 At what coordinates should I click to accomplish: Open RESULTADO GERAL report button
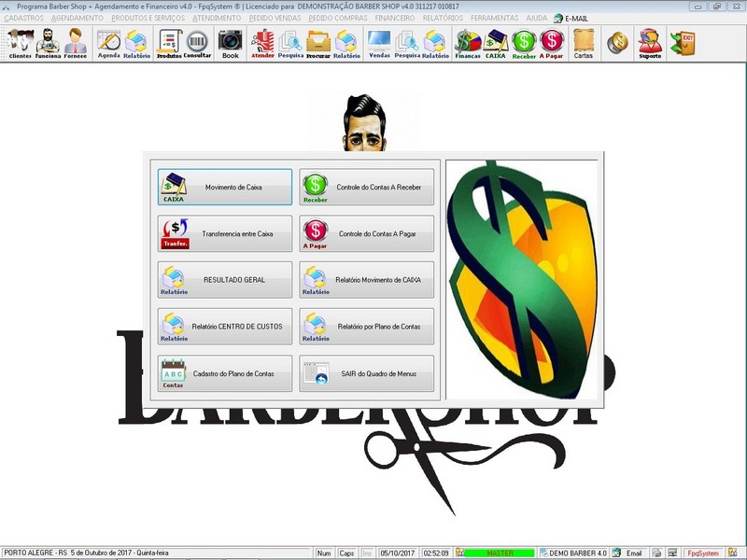[x=225, y=280]
